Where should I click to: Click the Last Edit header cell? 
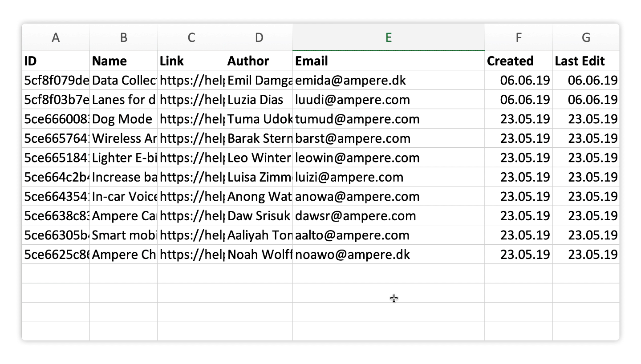point(586,61)
